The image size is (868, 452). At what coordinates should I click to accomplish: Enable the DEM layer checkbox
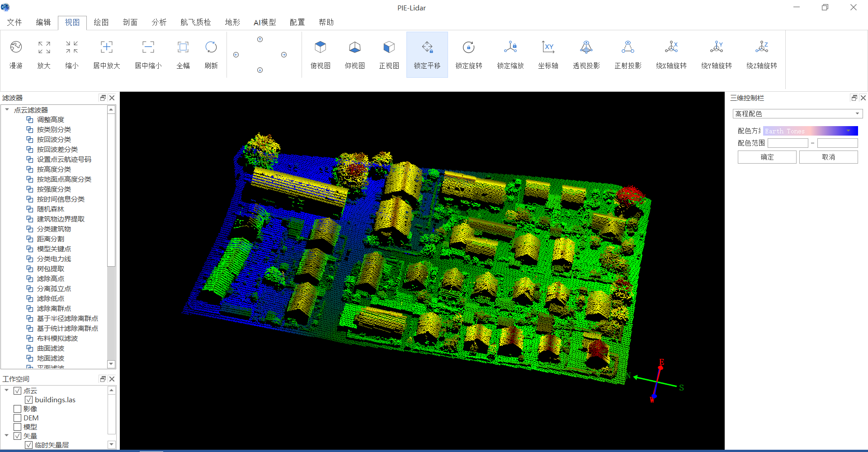tap(18, 418)
